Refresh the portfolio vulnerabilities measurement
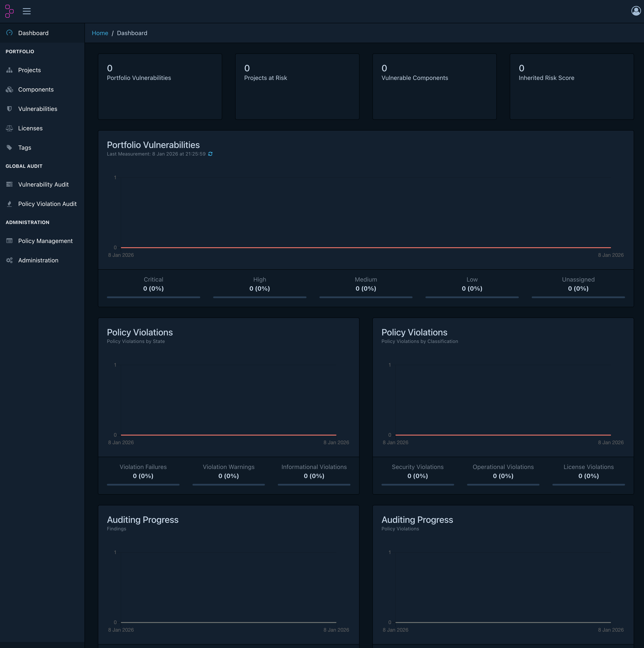 (x=210, y=154)
